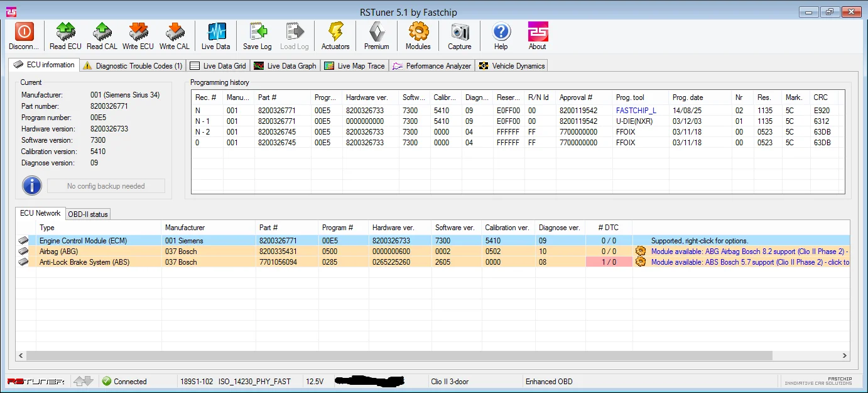
Task: Click the blue info icon
Action: tap(32, 185)
